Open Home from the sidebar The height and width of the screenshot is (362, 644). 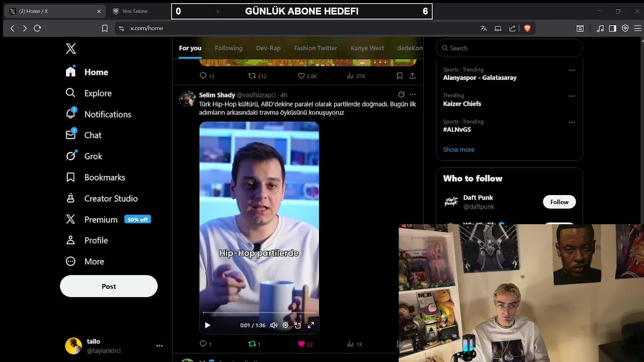coord(87,72)
